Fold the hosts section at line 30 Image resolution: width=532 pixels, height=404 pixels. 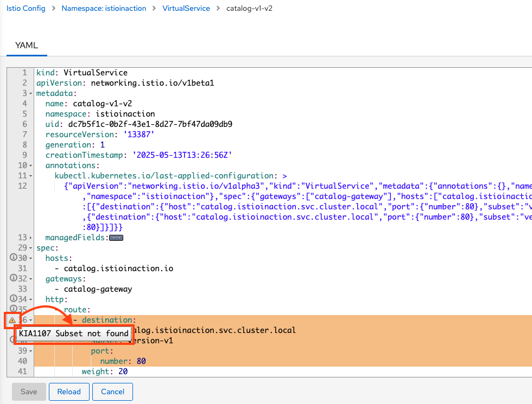(x=30, y=258)
